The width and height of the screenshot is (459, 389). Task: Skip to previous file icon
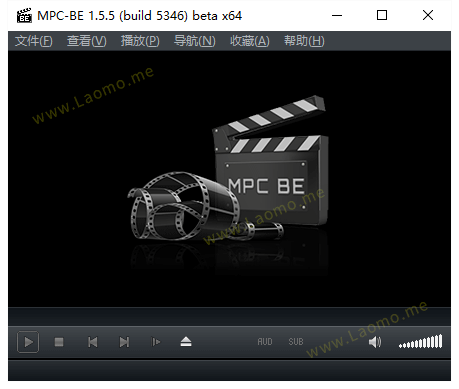(x=93, y=342)
